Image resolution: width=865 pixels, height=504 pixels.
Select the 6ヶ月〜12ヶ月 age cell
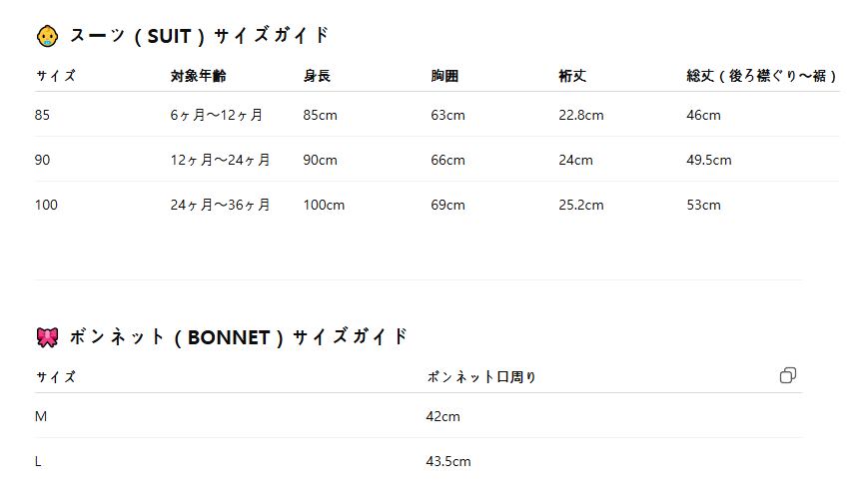(217, 115)
